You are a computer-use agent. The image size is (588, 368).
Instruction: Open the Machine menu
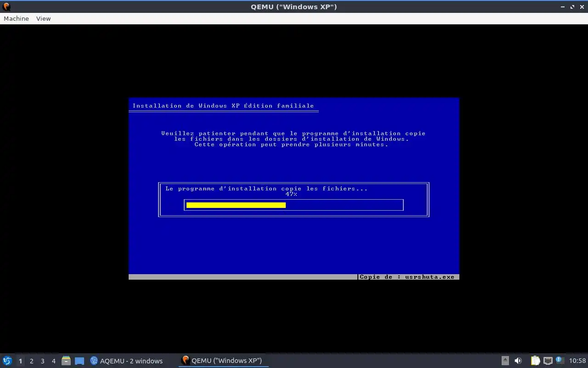click(x=16, y=18)
